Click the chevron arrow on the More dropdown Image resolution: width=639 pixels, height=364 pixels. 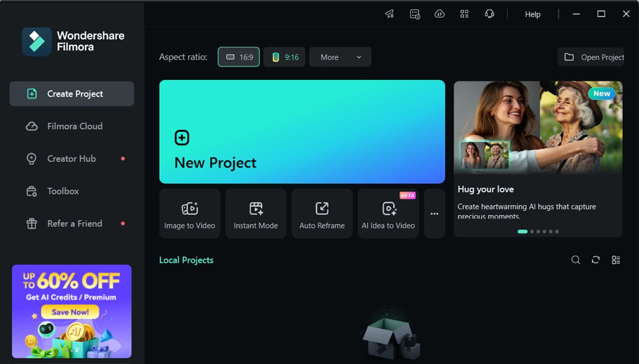[x=359, y=57]
